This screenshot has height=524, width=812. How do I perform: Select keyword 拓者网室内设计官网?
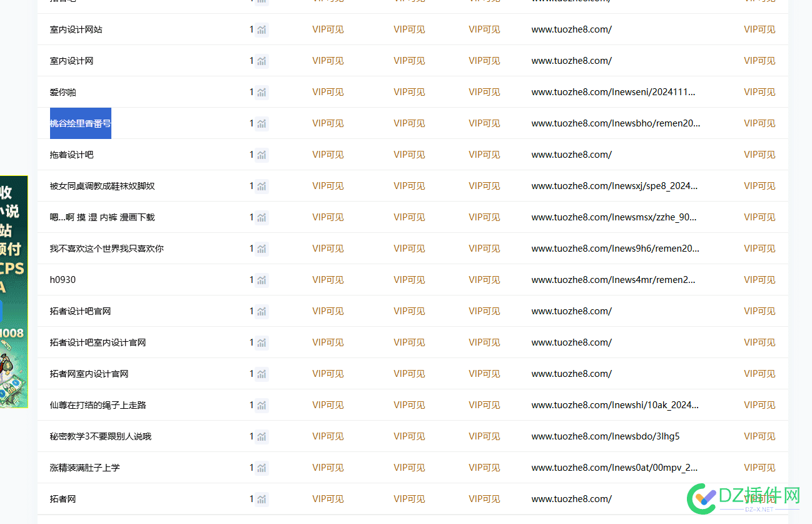click(x=89, y=374)
